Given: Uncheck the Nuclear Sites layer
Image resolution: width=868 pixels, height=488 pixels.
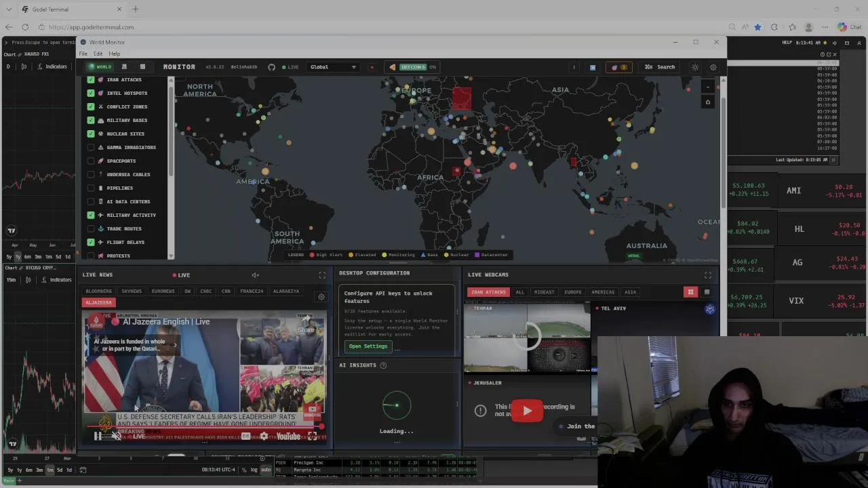Looking at the screenshot, I should click(x=91, y=134).
